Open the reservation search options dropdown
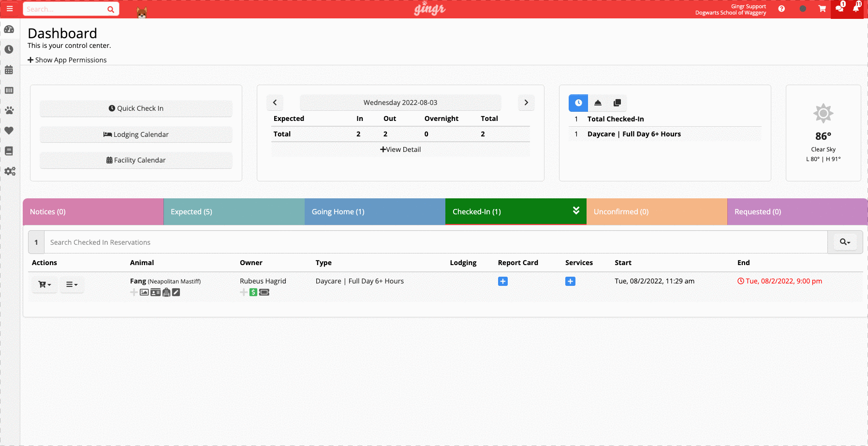This screenshot has height=446, width=868. click(845, 242)
